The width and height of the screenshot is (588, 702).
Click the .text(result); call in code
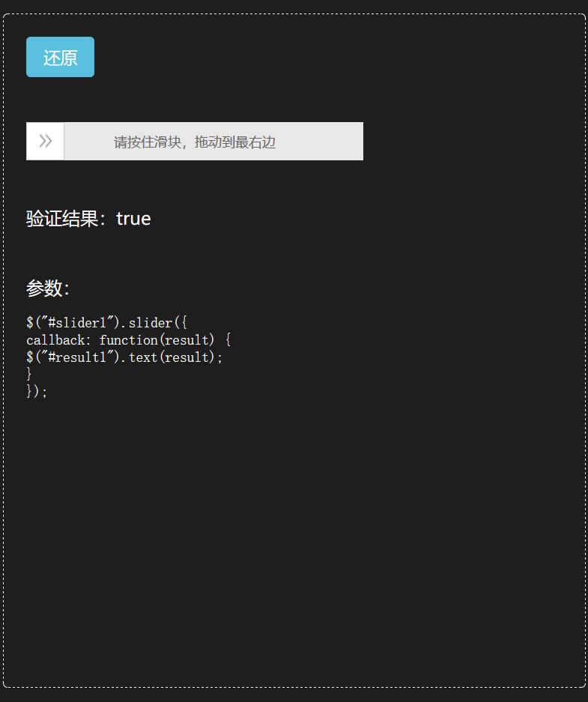coord(172,357)
